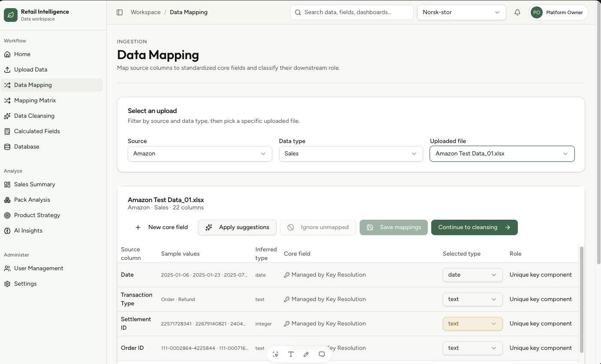Open User Management page
601x364 pixels.
pyautogui.click(x=52, y=269)
